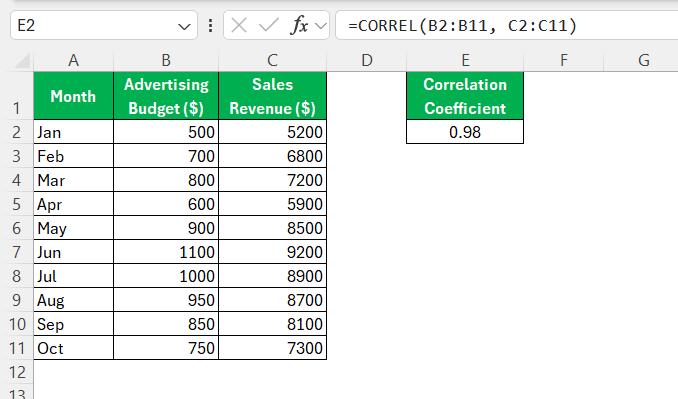678x399 pixels.
Task: Select the Feb cell
Action: [x=74, y=156]
